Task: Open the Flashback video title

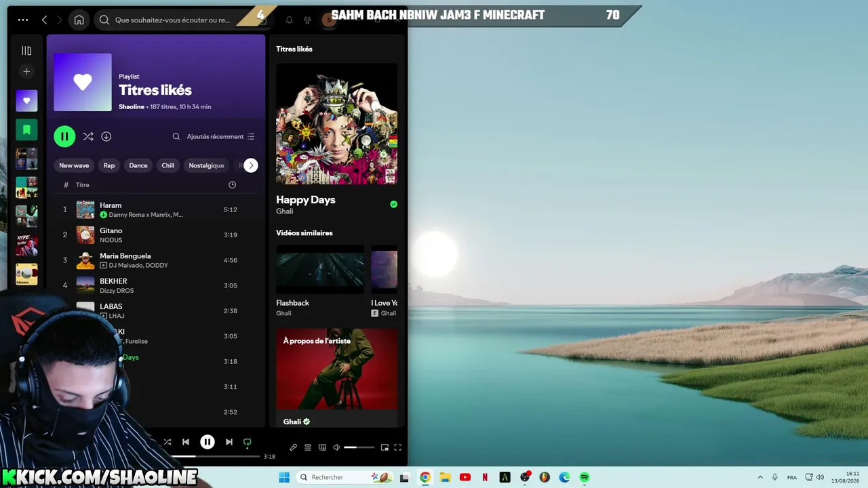Action: tap(292, 303)
